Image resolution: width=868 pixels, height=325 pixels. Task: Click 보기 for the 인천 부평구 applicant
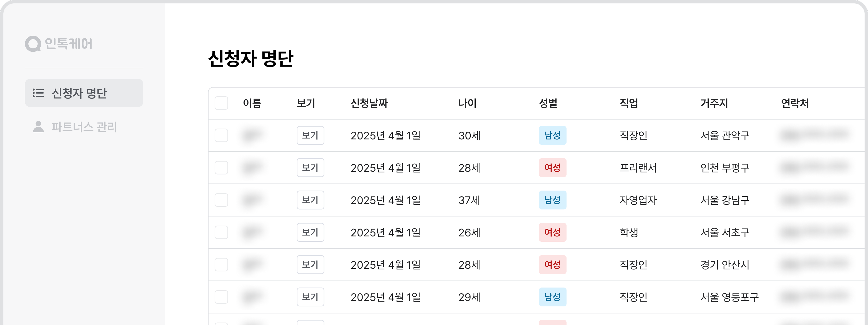(310, 168)
